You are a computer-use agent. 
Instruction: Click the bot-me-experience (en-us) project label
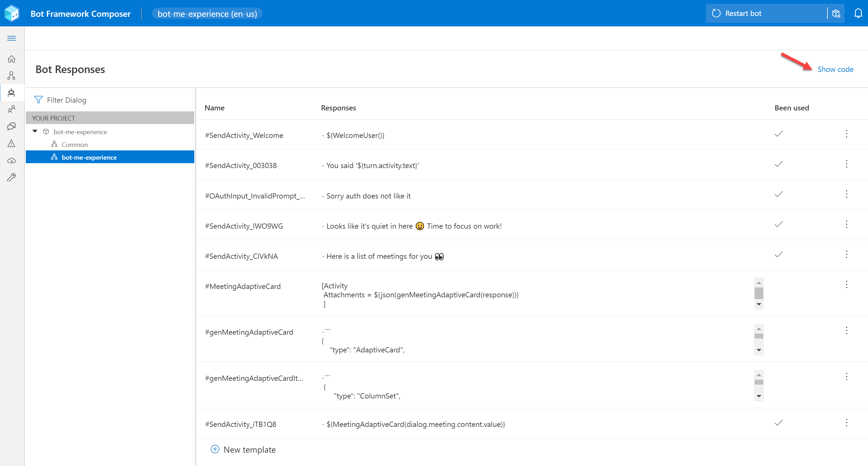click(x=207, y=13)
